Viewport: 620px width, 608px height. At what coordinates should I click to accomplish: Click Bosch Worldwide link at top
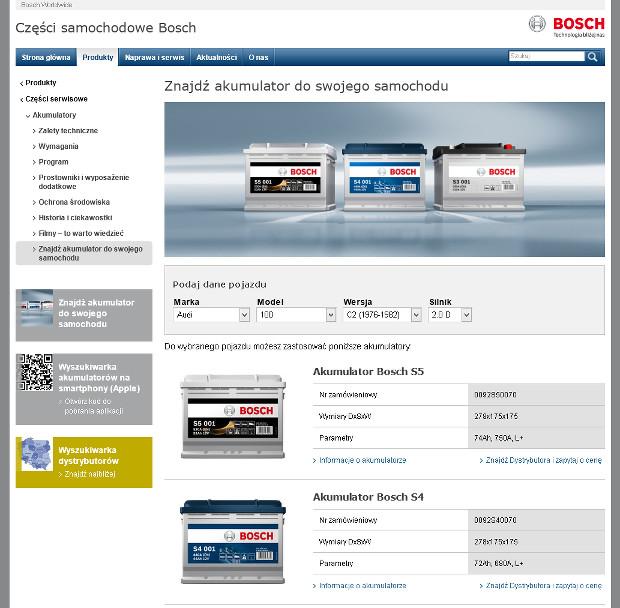(x=46, y=5)
